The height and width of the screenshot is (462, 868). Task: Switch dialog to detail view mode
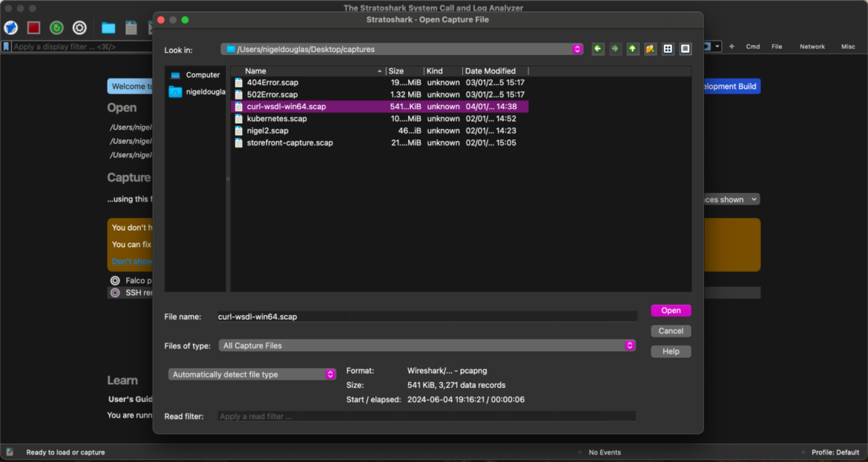click(x=685, y=49)
